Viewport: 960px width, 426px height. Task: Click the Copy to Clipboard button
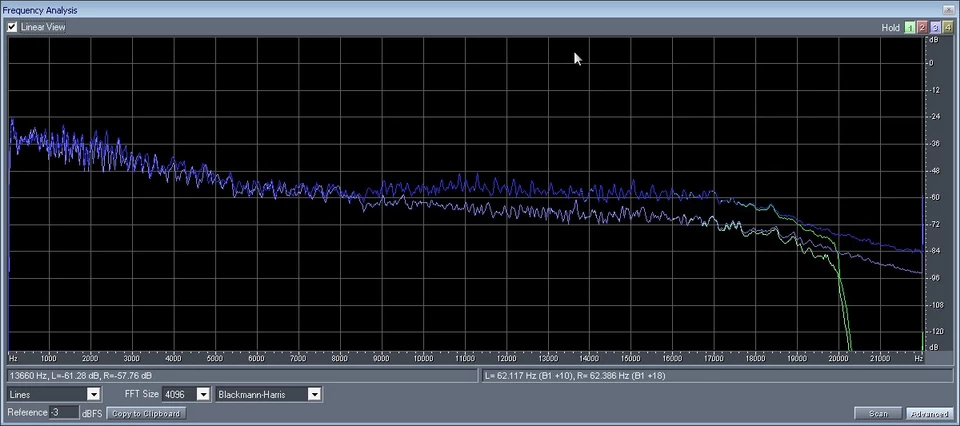click(146, 414)
